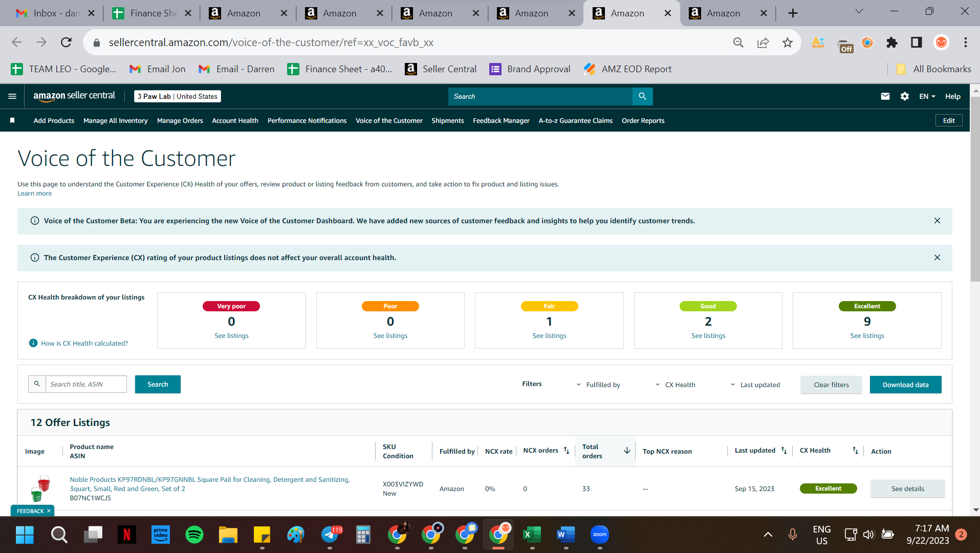Go to Account Health in nav bar
Image resolution: width=980 pixels, height=553 pixels.
click(235, 120)
